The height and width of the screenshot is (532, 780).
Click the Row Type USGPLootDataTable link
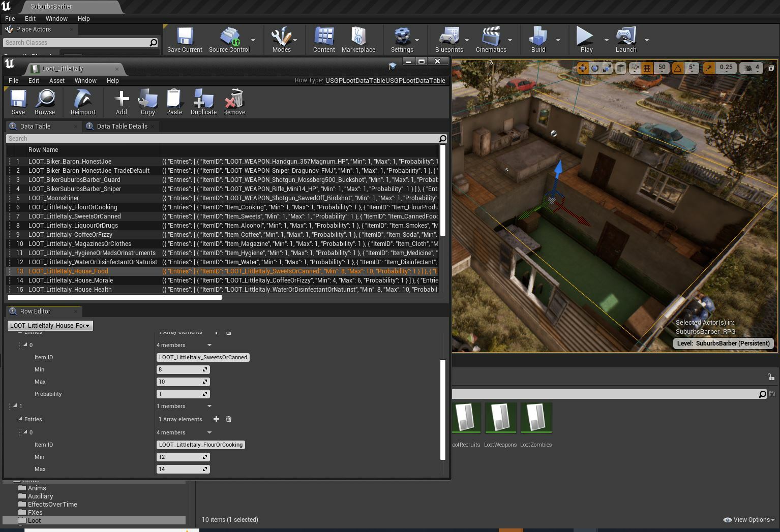[385, 80]
